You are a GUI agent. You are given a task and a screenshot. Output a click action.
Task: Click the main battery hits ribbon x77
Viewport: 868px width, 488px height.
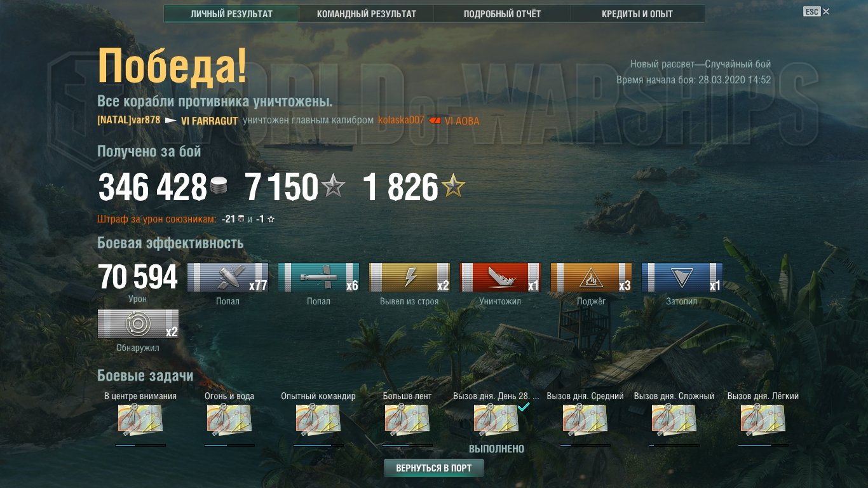pyautogui.click(x=227, y=278)
